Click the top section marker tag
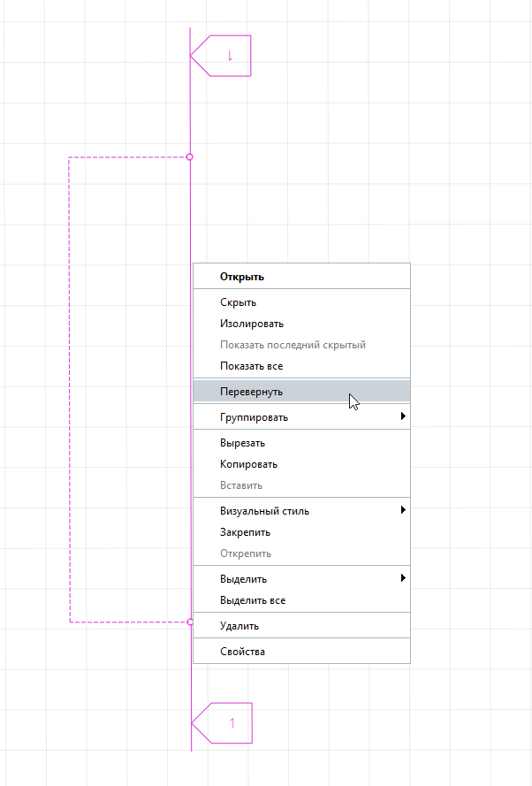 click(x=224, y=56)
